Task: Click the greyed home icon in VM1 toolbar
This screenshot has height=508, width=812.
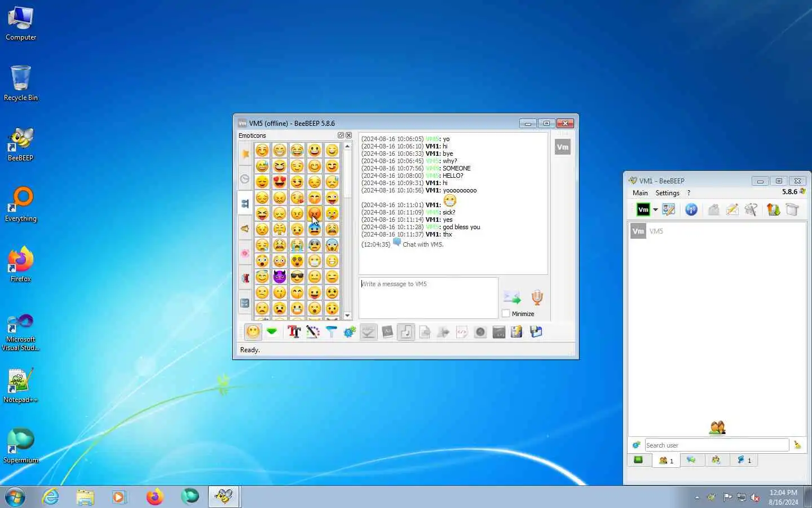Action: pyautogui.click(x=714, y=210)
